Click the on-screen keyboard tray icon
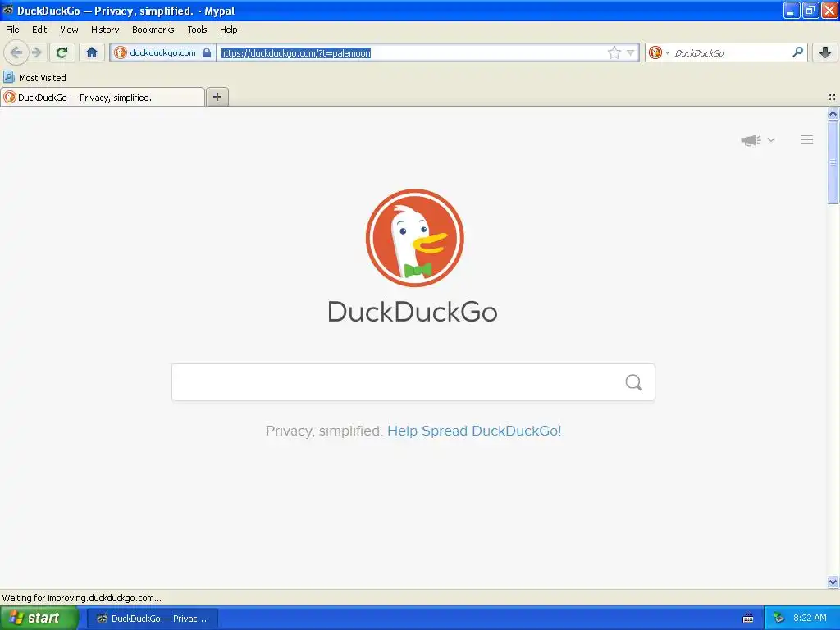The image size is (840, 630). [748, 619]
